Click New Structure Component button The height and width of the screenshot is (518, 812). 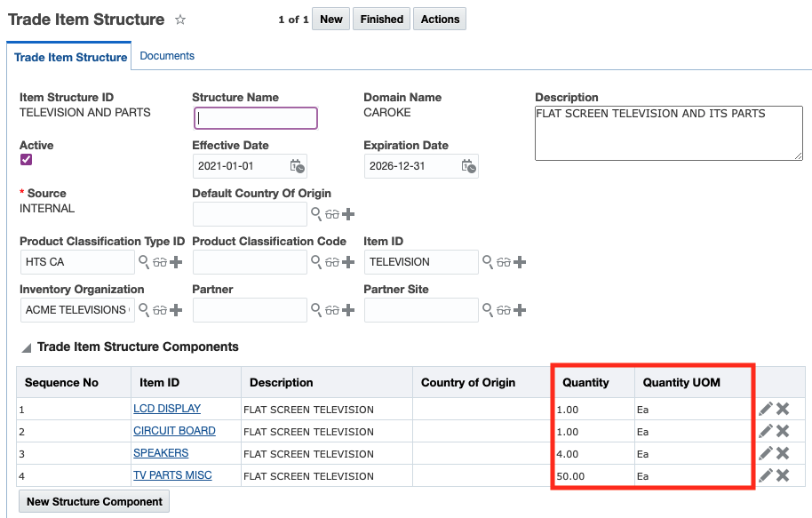[94, 502]
